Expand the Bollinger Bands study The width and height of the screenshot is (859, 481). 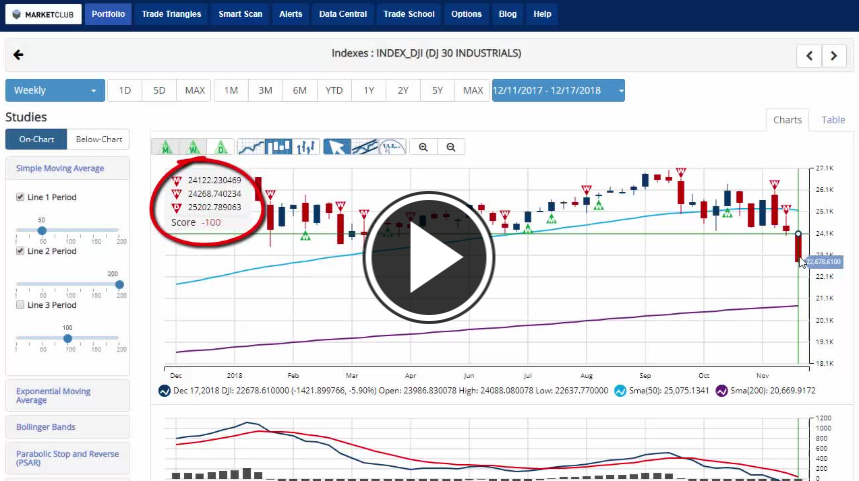tap(67, 427)
